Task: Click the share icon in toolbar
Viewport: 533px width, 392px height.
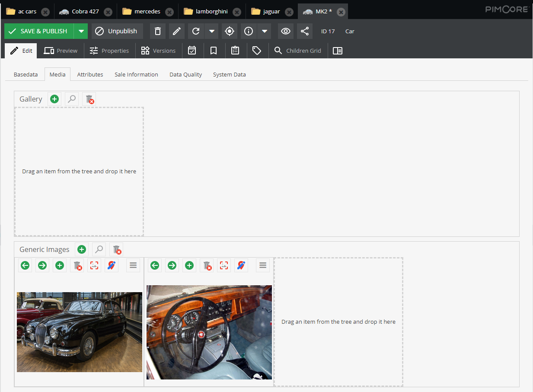Action: click(305, 31)
